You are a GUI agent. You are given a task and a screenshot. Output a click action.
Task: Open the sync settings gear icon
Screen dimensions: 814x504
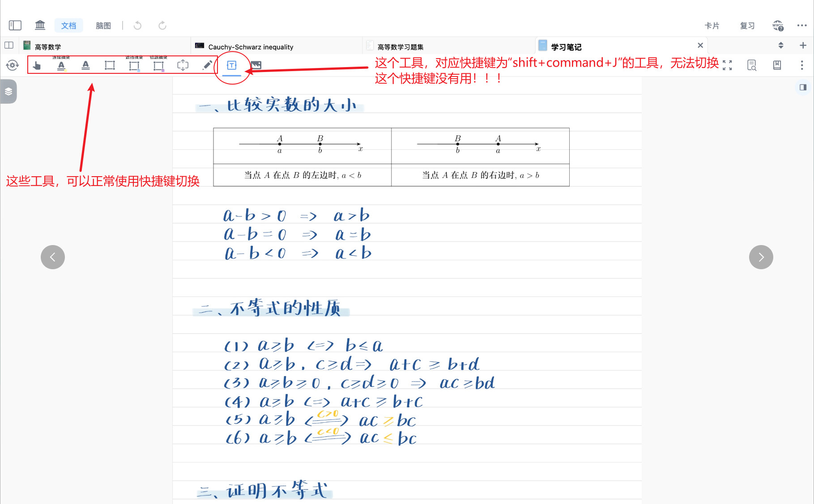13,65
